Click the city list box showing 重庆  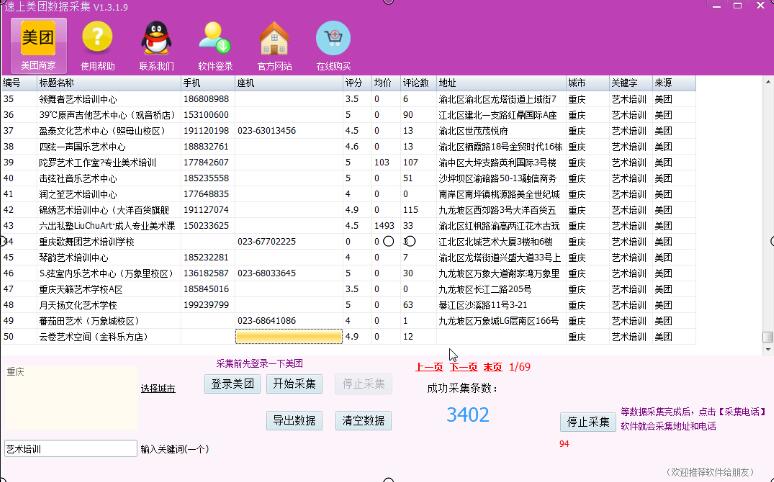point(70,398)
